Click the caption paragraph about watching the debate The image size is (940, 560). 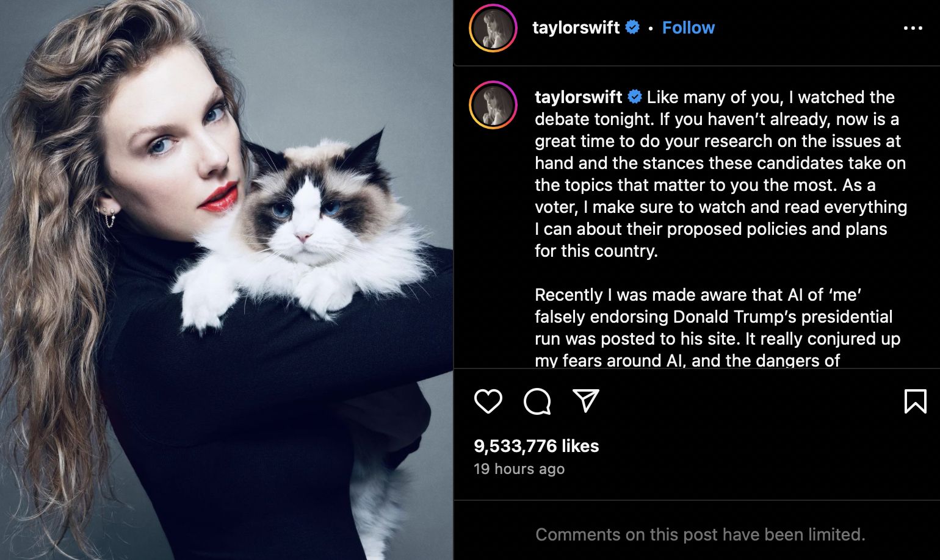pyautogui.click(x=721, y=174)
